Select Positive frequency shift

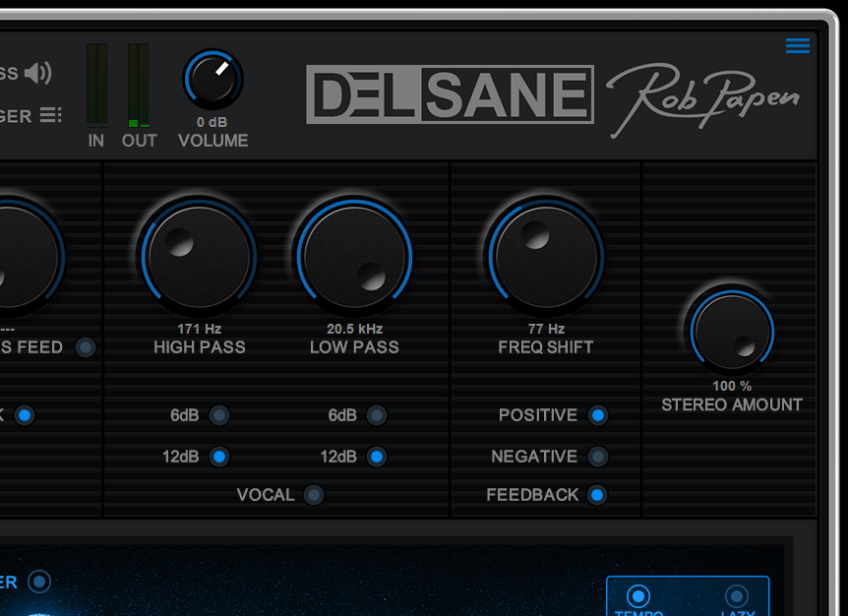click(597, 415)
